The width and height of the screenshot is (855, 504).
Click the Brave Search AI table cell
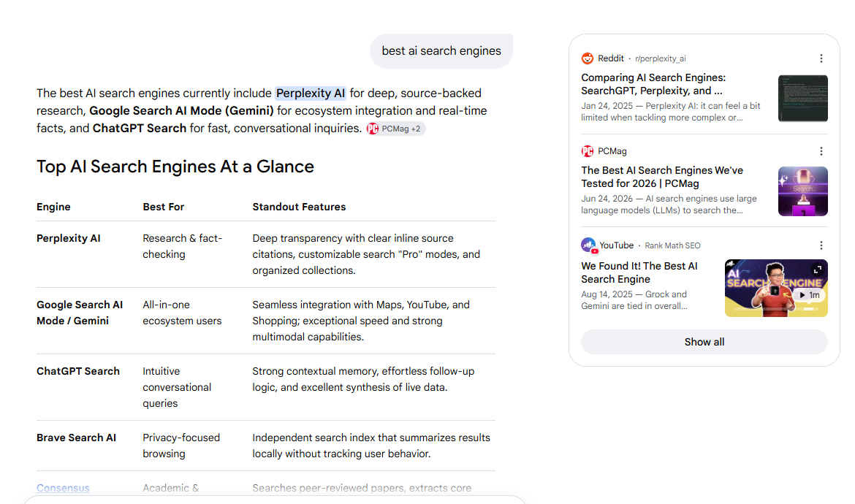(x=76, y=438)
